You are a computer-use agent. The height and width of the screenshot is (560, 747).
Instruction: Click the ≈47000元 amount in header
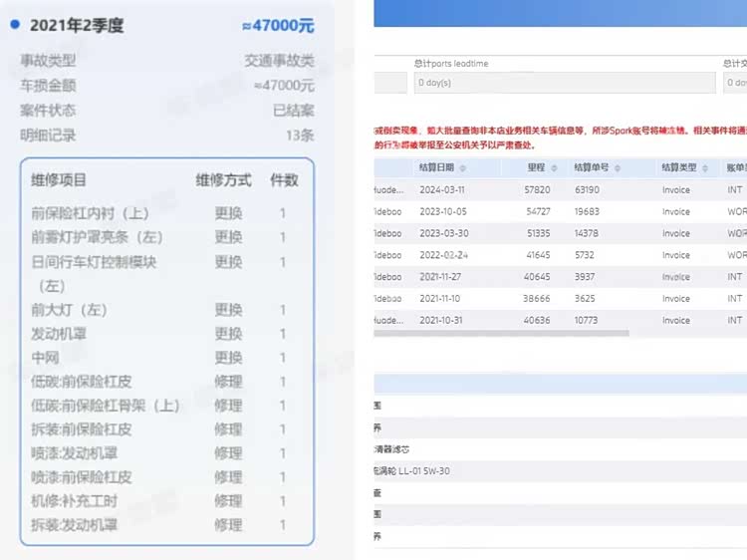pos(278,27)
